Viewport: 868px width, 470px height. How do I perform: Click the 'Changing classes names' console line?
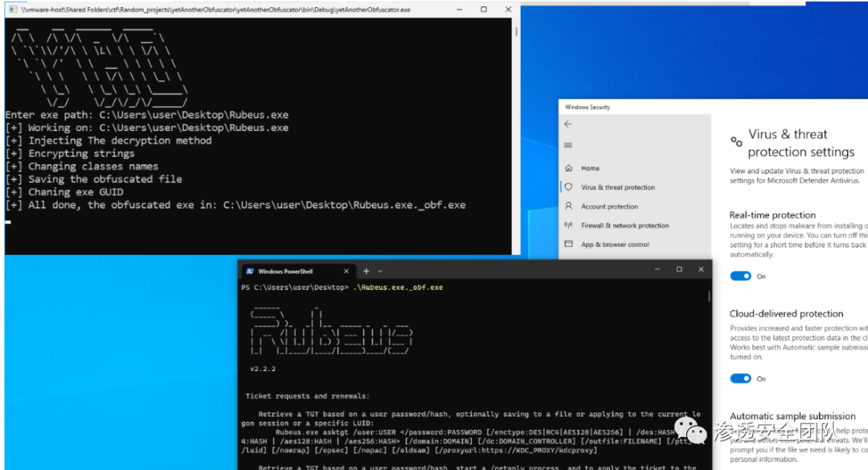(x=82, y=166)
